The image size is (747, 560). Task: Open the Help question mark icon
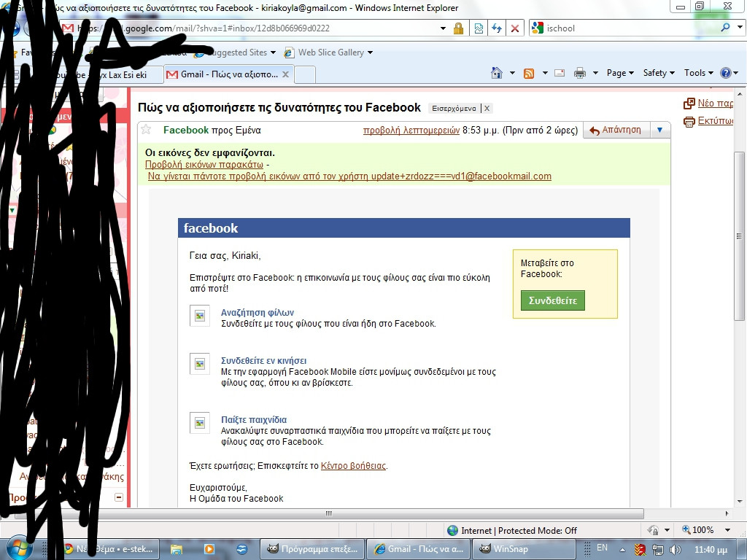point(726,73)
